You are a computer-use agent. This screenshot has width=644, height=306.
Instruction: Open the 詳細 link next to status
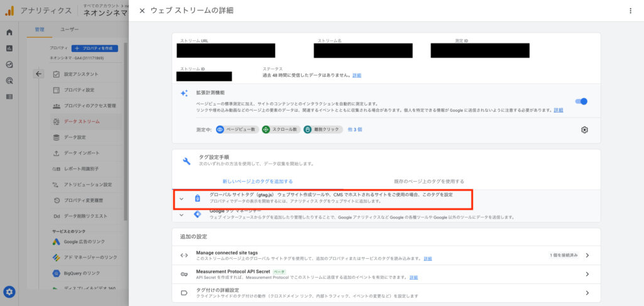[357, 75]
